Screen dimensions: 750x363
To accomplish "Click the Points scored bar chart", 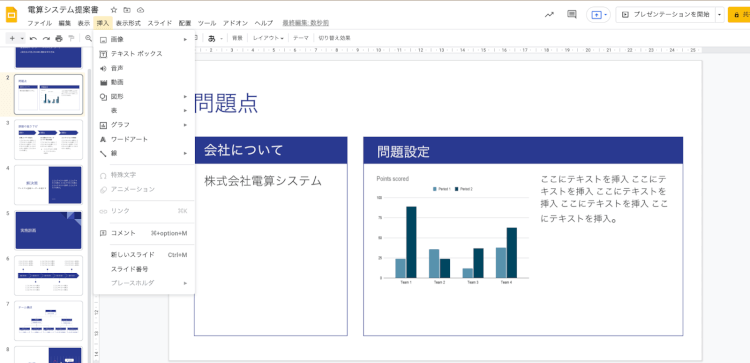I will point(452,231).
